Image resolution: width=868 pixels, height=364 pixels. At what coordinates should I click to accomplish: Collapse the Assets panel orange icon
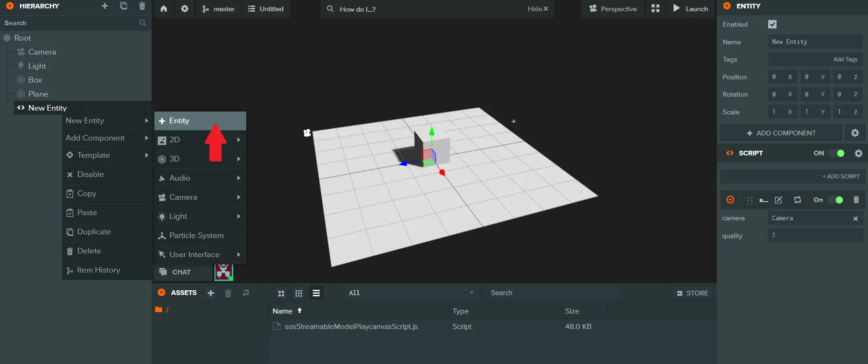click(161, 293)
